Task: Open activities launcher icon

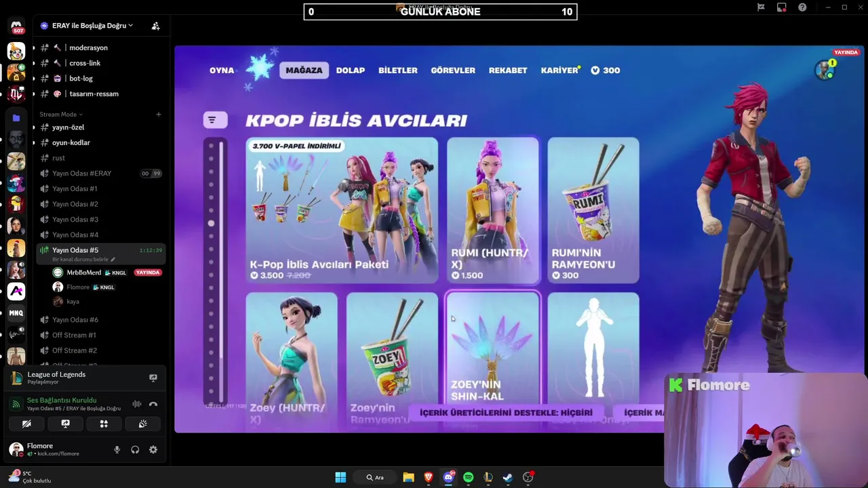Action: click(x=104, y=424)
